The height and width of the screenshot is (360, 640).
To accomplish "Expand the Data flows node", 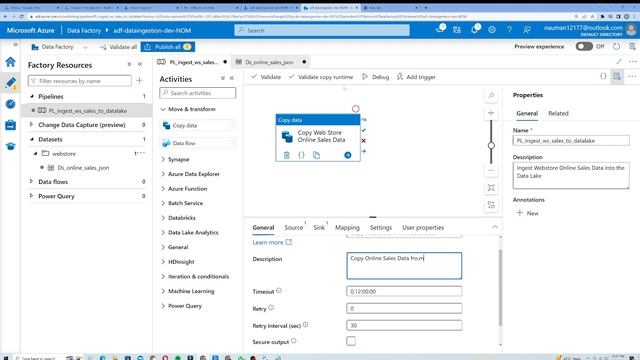I will [x=32, y=181].
